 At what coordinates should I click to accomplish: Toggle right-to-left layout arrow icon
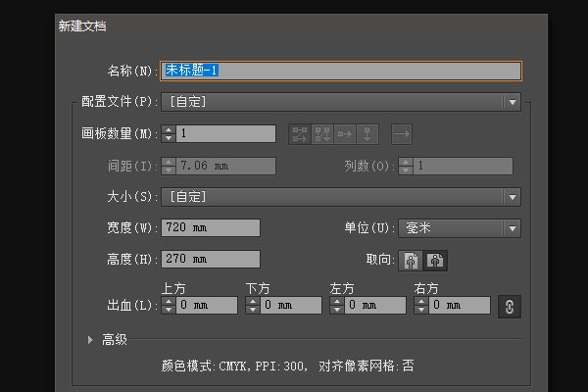(402, 134)
